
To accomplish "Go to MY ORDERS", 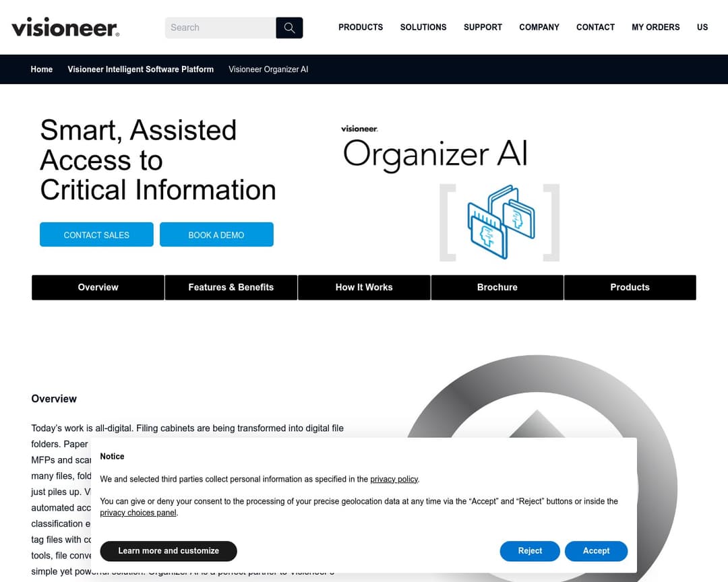I will (x=656, y=28).
